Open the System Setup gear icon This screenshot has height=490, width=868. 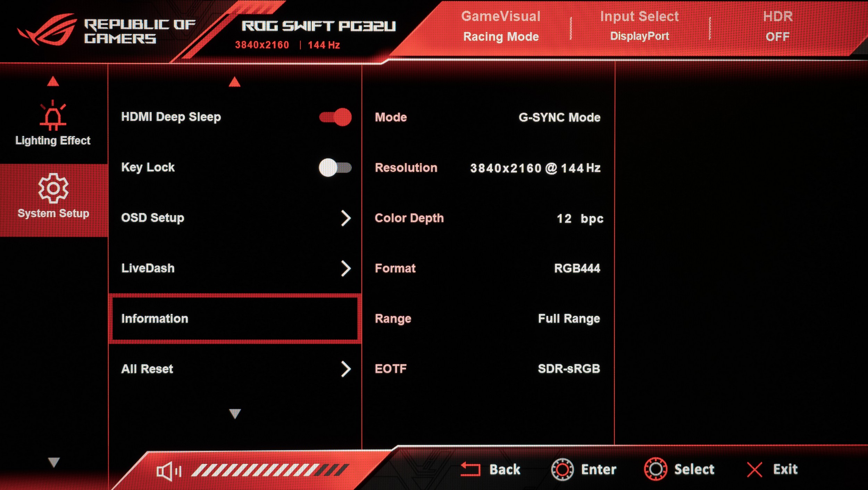click(x=53, y=188)
